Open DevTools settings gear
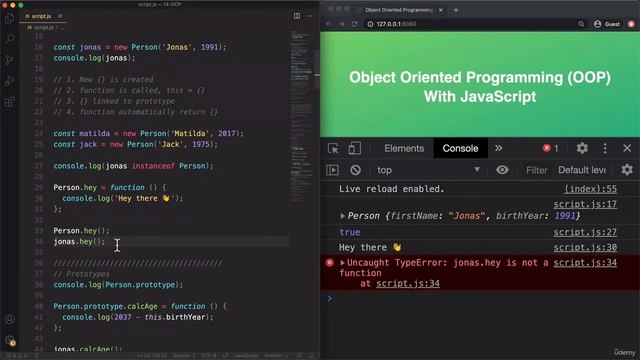640x360 pixels. 582,148
